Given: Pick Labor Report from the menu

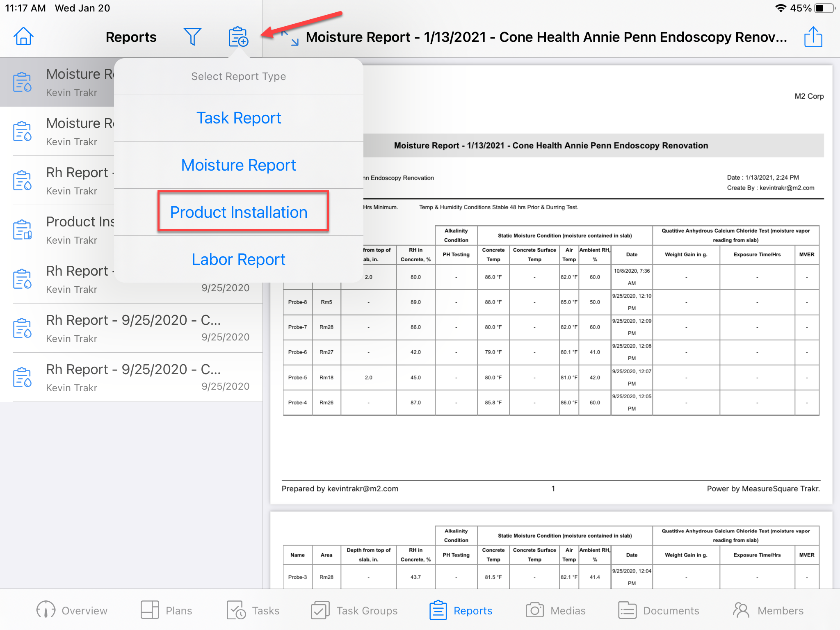Looking at the screenshot, I should [239, 260].
